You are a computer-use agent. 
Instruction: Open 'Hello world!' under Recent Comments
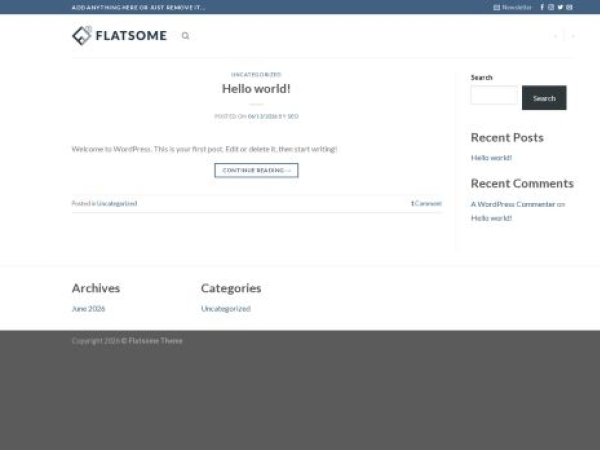pos(491,218)
